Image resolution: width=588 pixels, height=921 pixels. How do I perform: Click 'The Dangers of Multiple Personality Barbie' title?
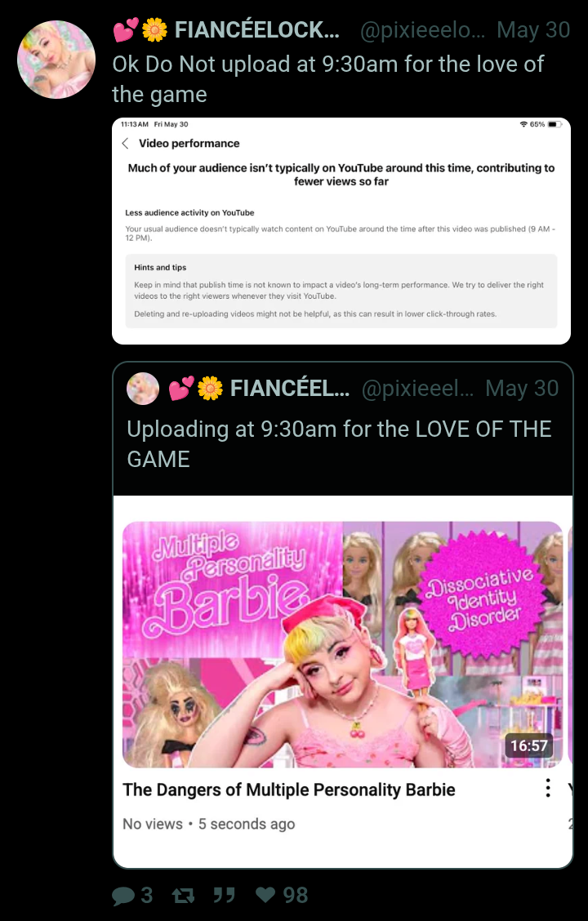289,790
